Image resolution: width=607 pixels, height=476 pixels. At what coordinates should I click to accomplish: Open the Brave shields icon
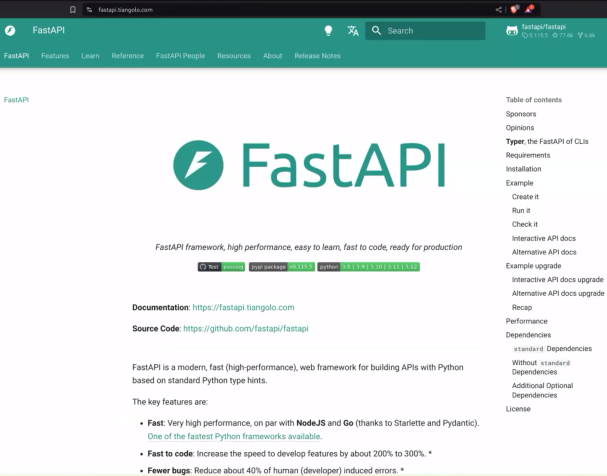tap(514, 9)
